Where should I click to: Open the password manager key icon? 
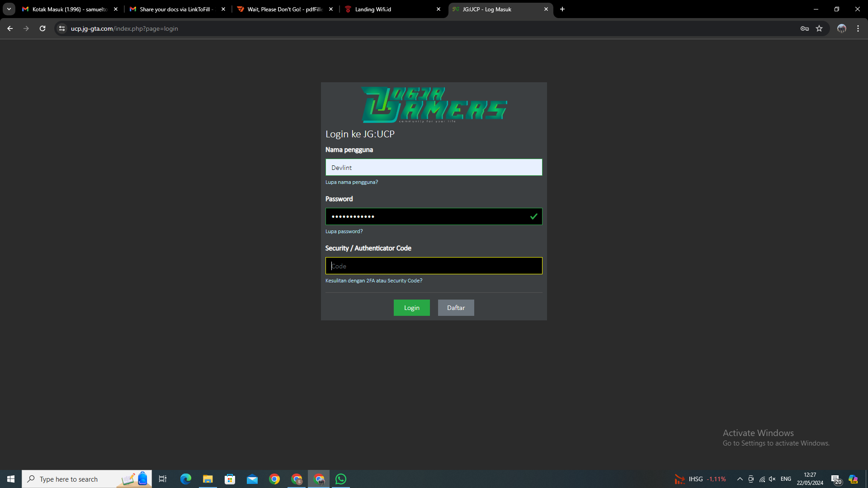pyautogui.click(x=805, y=28)
